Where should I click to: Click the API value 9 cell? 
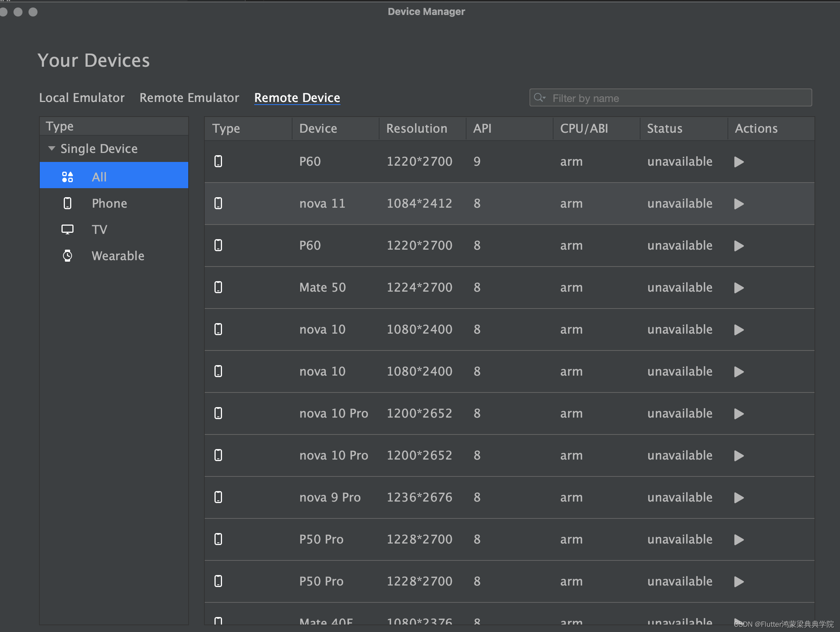pyautogui.click(x=477, y=161)
